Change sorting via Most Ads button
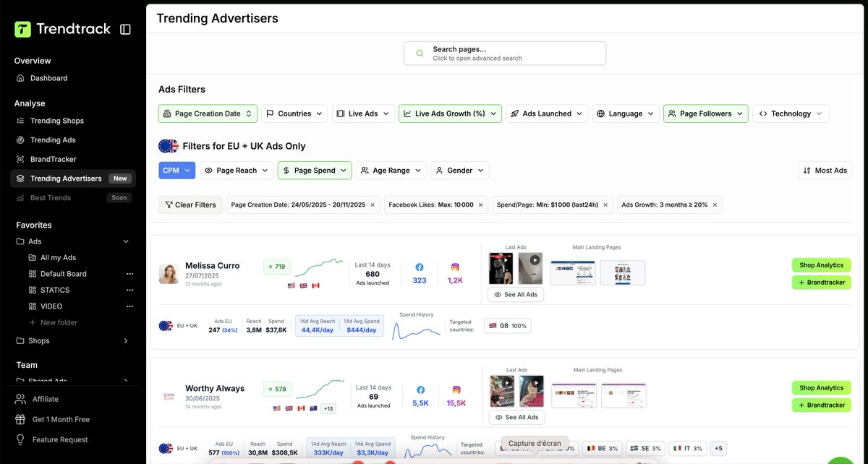The height and width of the screenshot is (464, 868). [x=825, y=171]
